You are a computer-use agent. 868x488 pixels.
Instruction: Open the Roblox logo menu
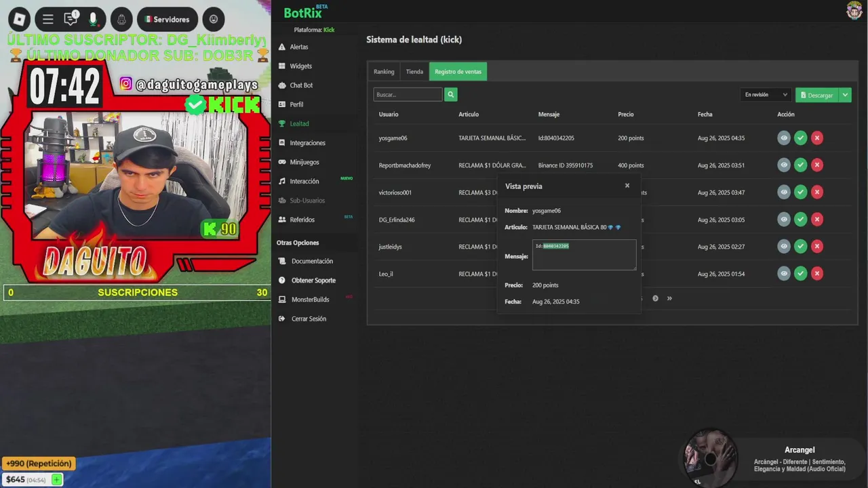(x=19, y=19)
